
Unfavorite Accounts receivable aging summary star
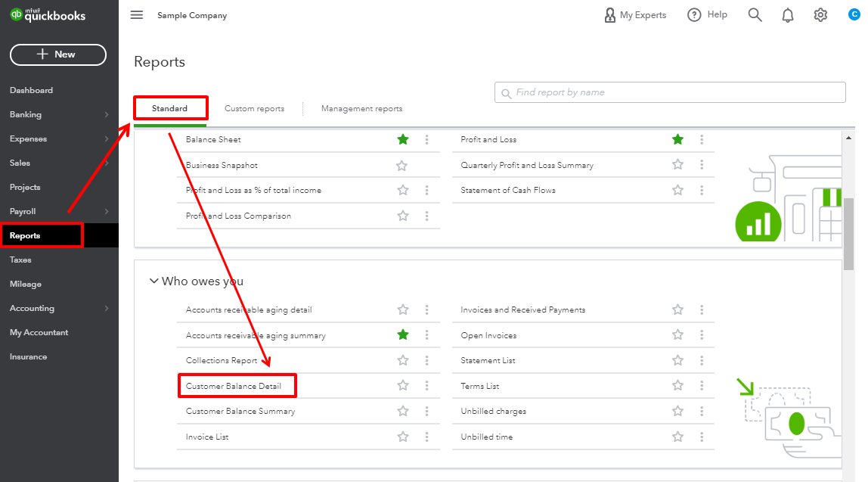tap(403, 334)
